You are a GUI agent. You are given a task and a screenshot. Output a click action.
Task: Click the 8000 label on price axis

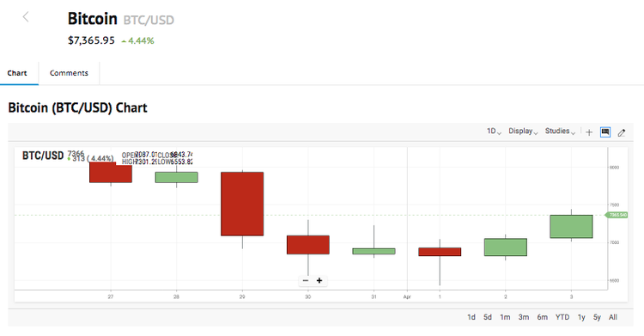[614, 168]
